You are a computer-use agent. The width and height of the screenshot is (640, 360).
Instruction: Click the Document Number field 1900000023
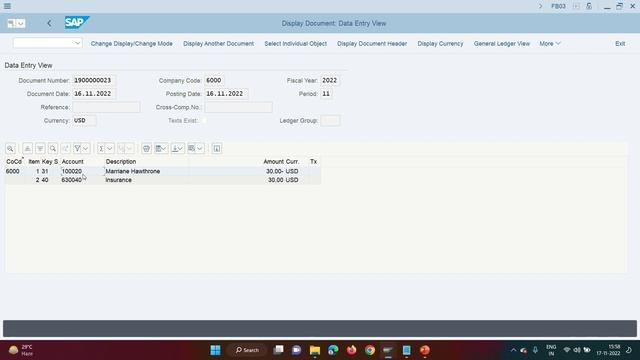click(x=94, y=80)
